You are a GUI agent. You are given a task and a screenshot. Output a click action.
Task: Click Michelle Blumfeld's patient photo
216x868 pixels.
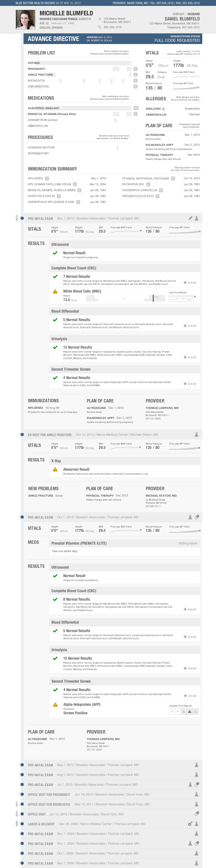pos(25,19)
